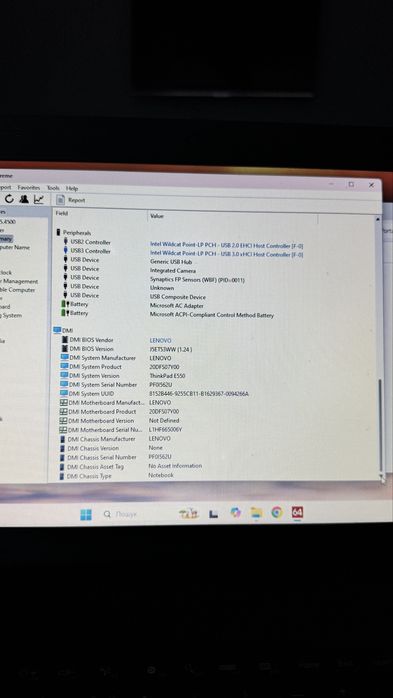The height and width of the screenshot is (698, 393).
Task: Select the DMI Chassis Version row label
Action: coord(93,448)
